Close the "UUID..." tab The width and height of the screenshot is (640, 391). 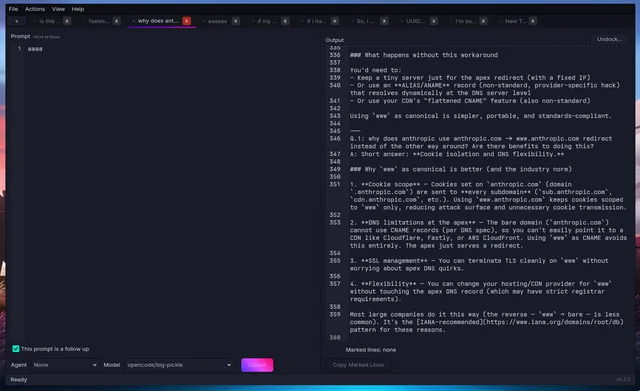(x=434, y=21)
